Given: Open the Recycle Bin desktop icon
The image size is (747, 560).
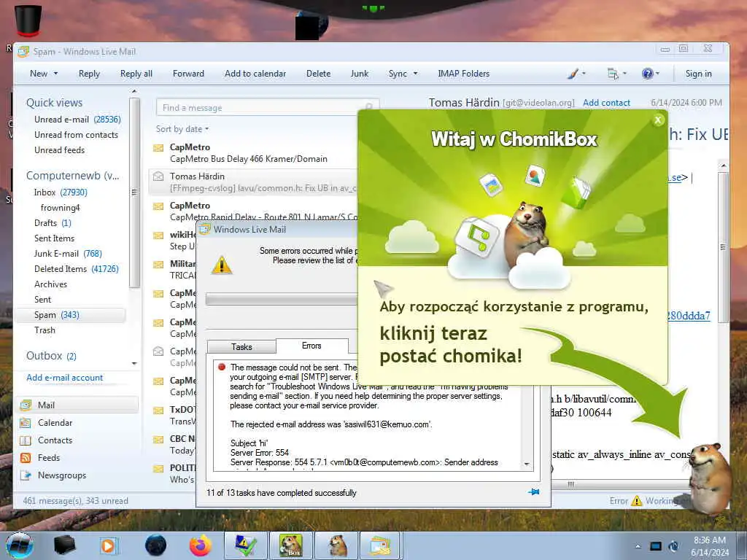Looking at the screenshot, I should coord(28,21).
